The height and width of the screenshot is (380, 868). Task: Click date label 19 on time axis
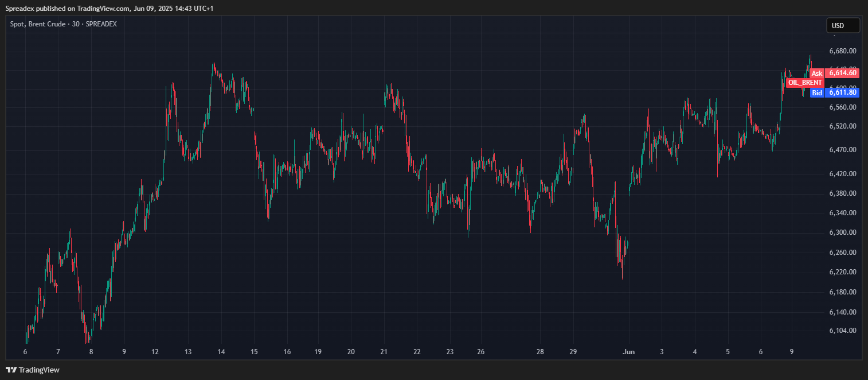318,352
